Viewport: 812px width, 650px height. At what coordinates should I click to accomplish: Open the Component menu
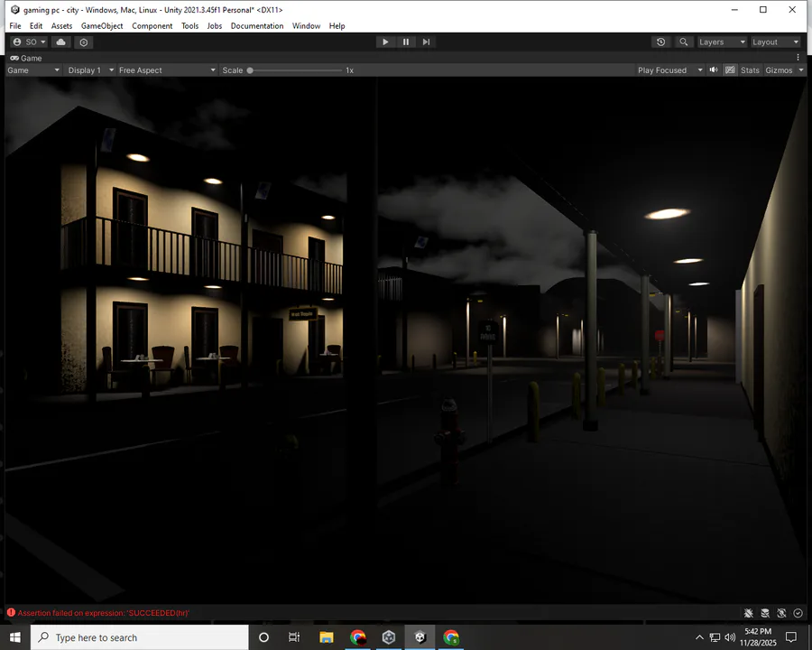coord(152,26)
